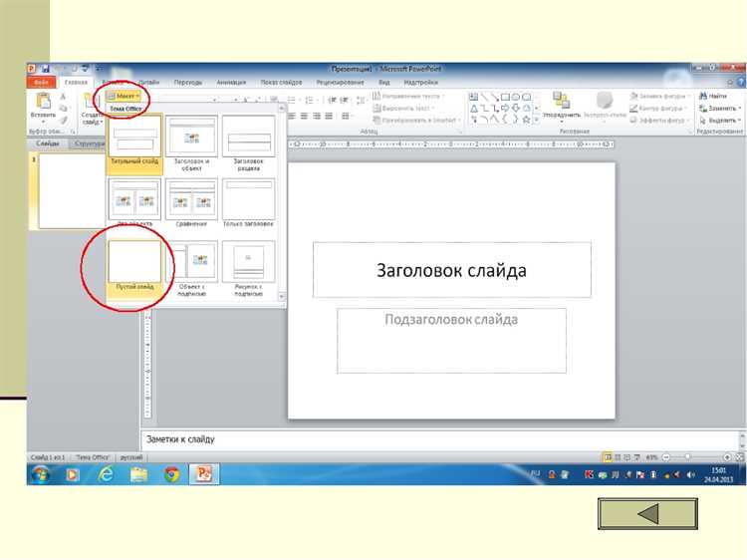Expand the shapes gallery more arrow
Viewport: 747px width, 560px height.
point(537,121)
